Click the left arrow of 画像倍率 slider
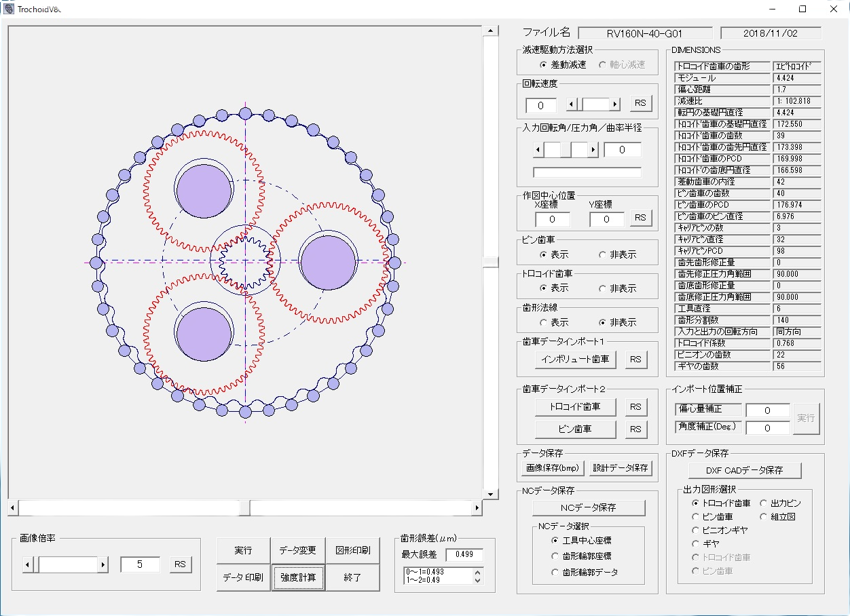 (28, 564)
